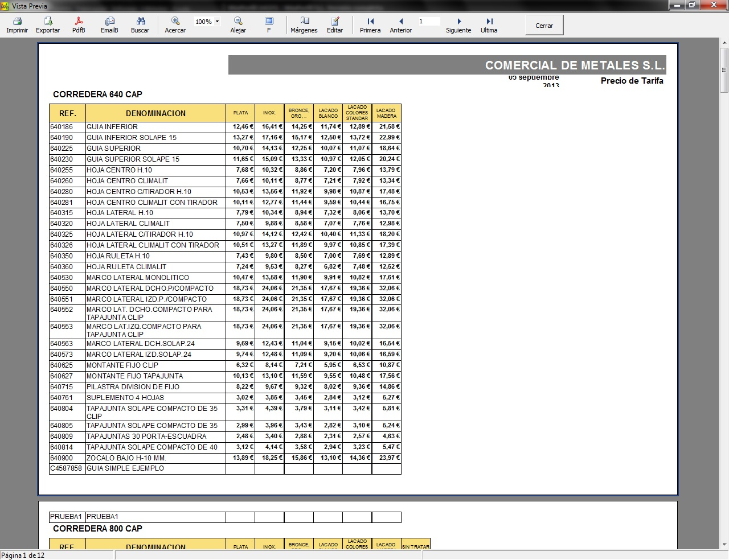Click the F full page icon

pos(269,21)
